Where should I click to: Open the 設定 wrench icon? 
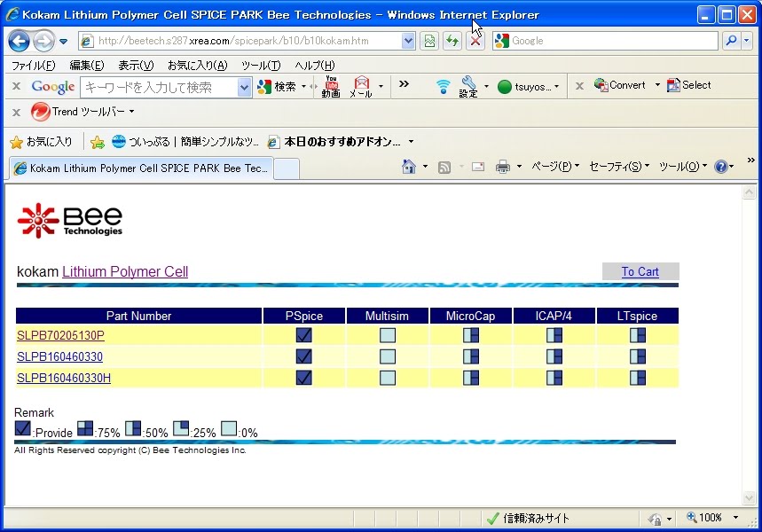point(468,87)
